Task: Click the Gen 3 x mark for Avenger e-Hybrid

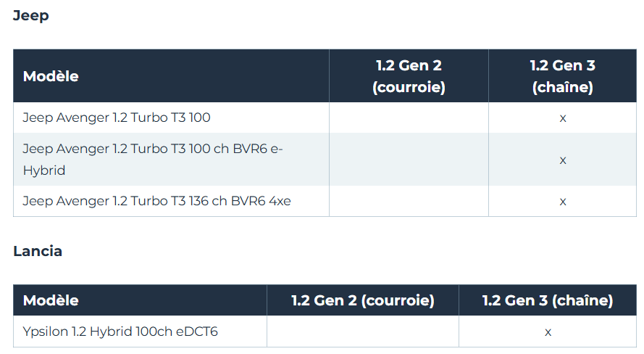Action: coord(563,160)
